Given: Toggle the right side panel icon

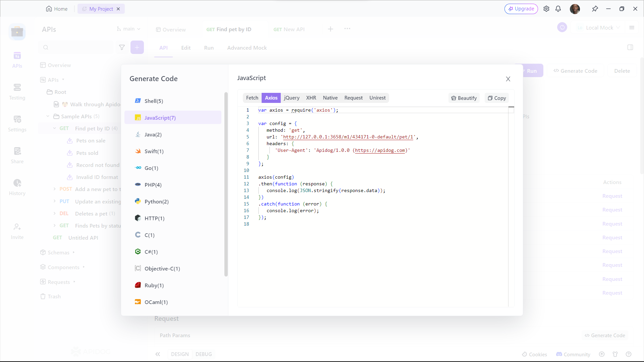Looking at the screenshot, I should [x=630, y=47].
